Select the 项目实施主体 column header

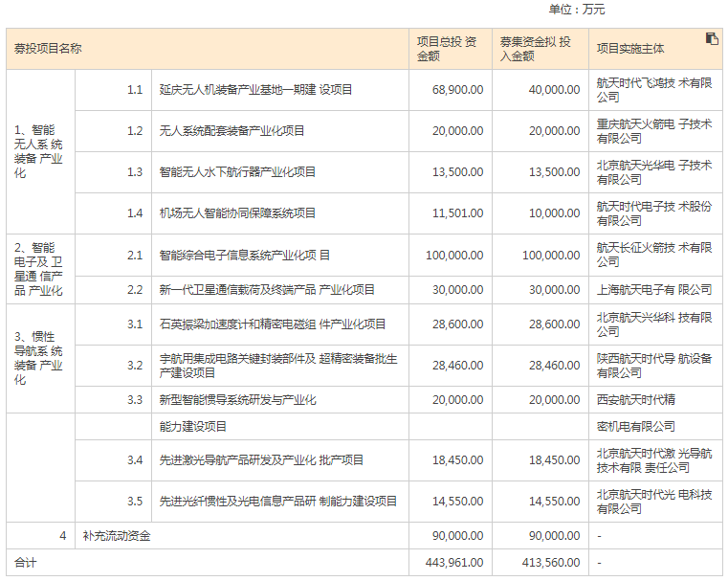[x=655, y=49]
